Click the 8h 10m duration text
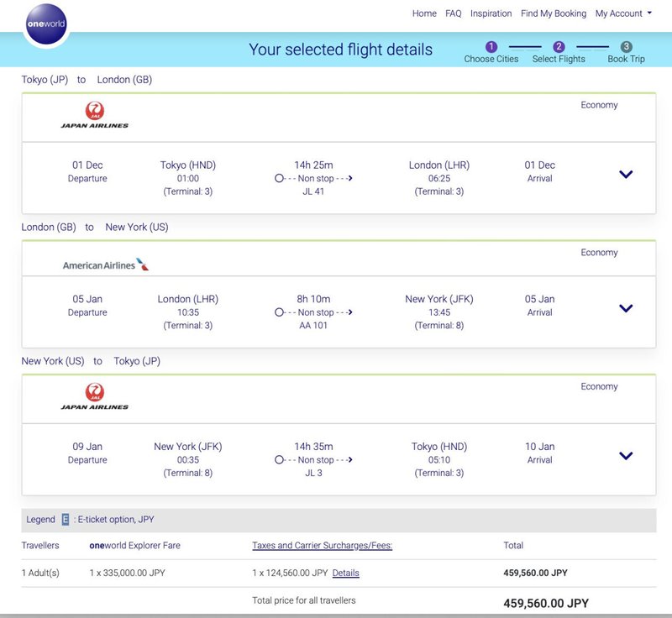This screenshot has width=672, height=618. tap(313, 299)
